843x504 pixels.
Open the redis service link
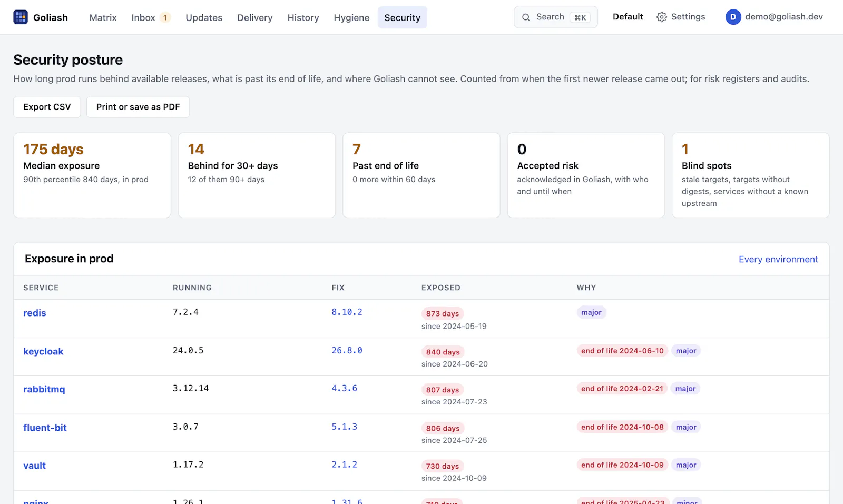click(x=35, y=313)
